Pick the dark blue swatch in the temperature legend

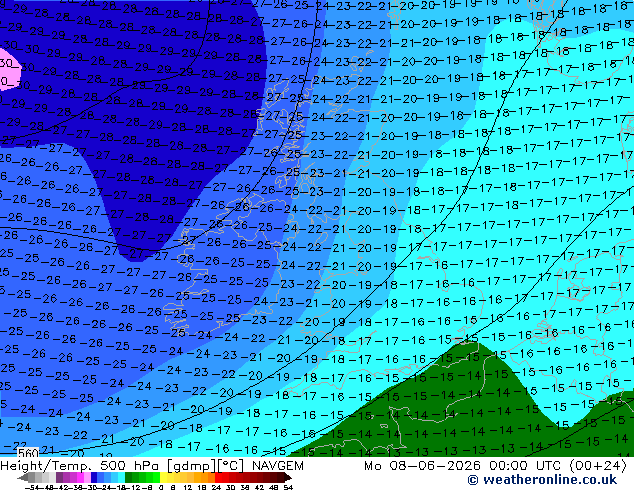[94, 477]
